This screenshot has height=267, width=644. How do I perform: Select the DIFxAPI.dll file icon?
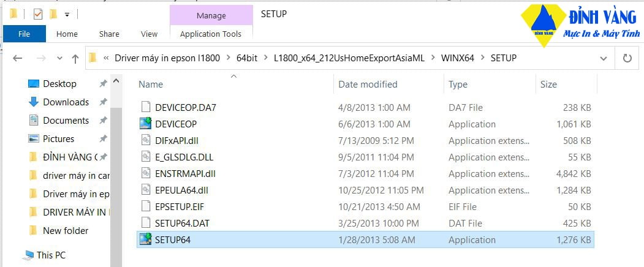(x=145, y=140)
